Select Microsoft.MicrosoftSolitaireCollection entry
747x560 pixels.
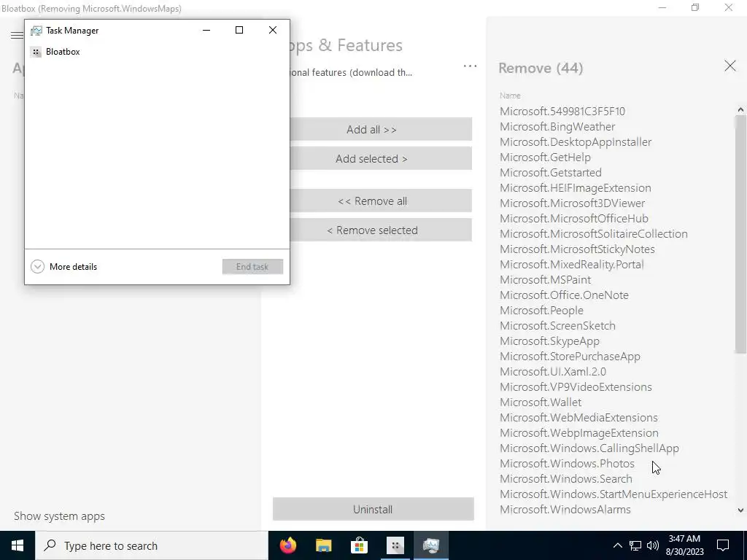594,234
